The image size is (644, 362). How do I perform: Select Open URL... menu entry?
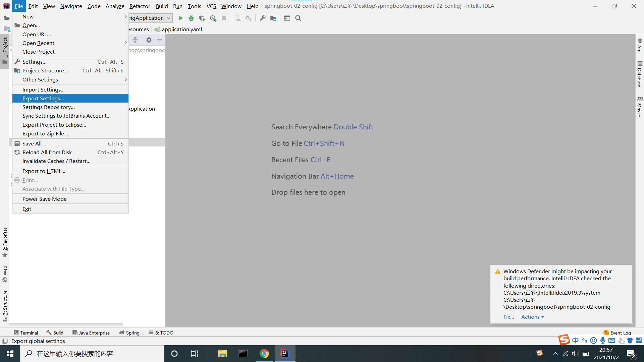point(70,34)
